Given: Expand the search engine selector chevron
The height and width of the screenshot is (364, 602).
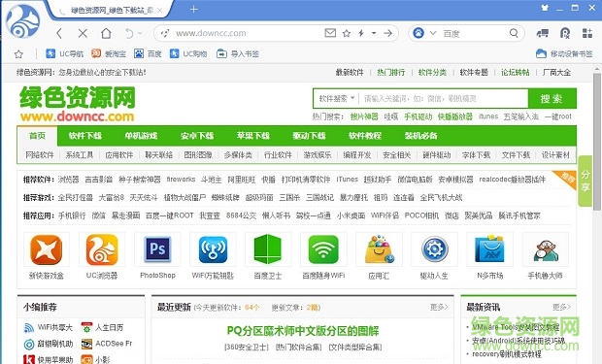Looking at the screenshot, I should pos(433,33).
